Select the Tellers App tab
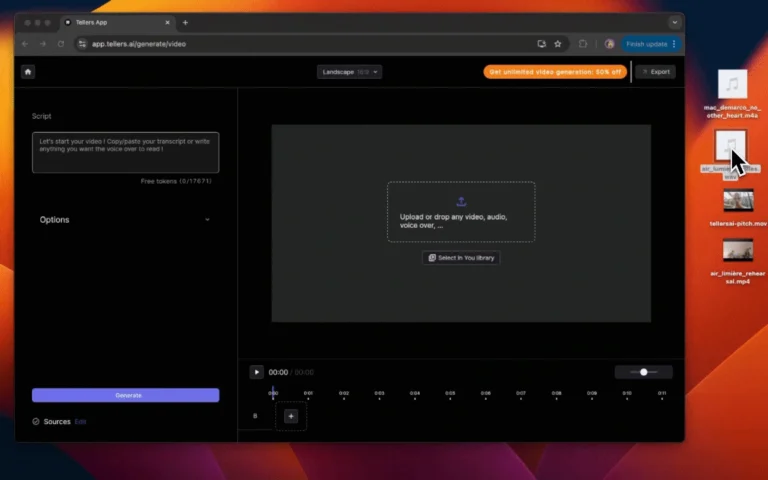Screen dimensions: 768x480 click(117, 23)
